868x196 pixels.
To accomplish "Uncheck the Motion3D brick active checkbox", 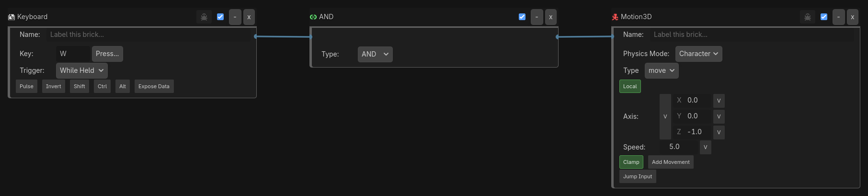I will click(824, 17).
